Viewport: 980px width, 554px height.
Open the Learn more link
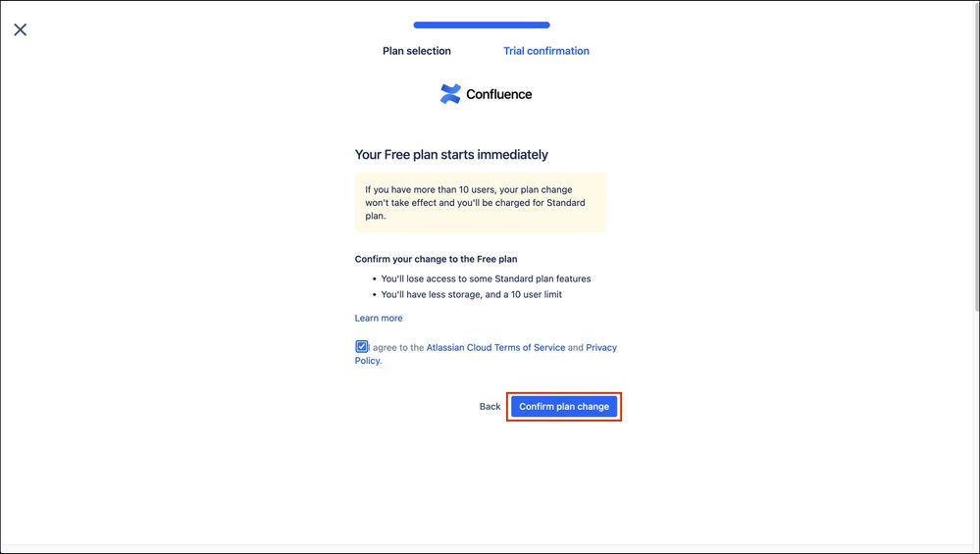point(379,318)
